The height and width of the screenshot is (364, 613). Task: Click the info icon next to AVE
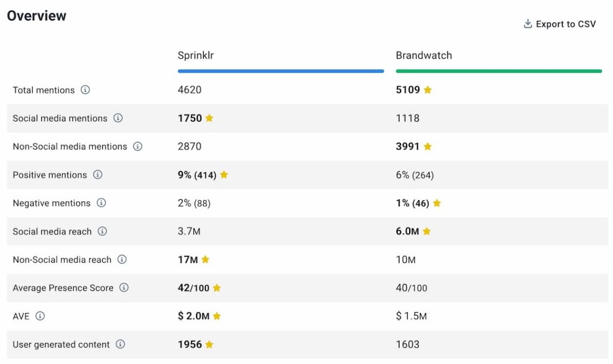point(40,316)
